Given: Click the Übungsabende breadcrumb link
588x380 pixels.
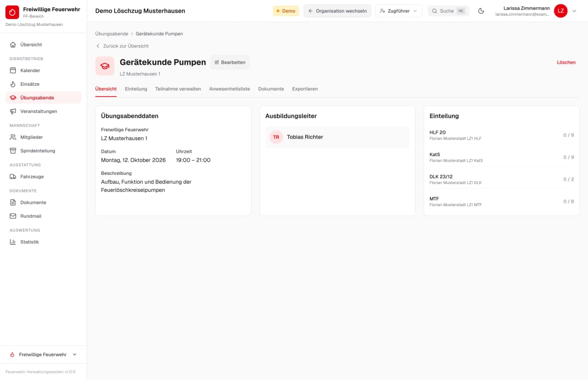Looking at the screenshot, I should tap(112, 34).
